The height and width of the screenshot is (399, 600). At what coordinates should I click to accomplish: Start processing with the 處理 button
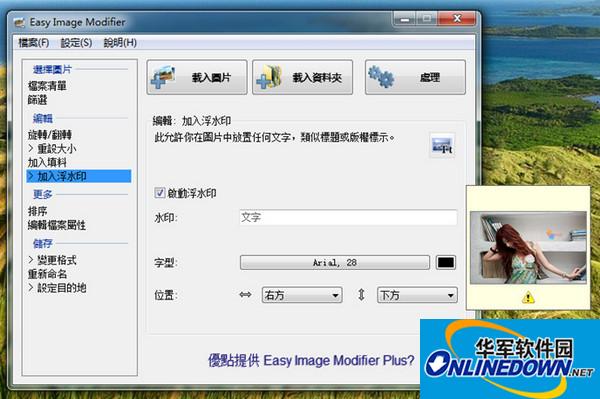pyautogui.click(x=415, y=77)
